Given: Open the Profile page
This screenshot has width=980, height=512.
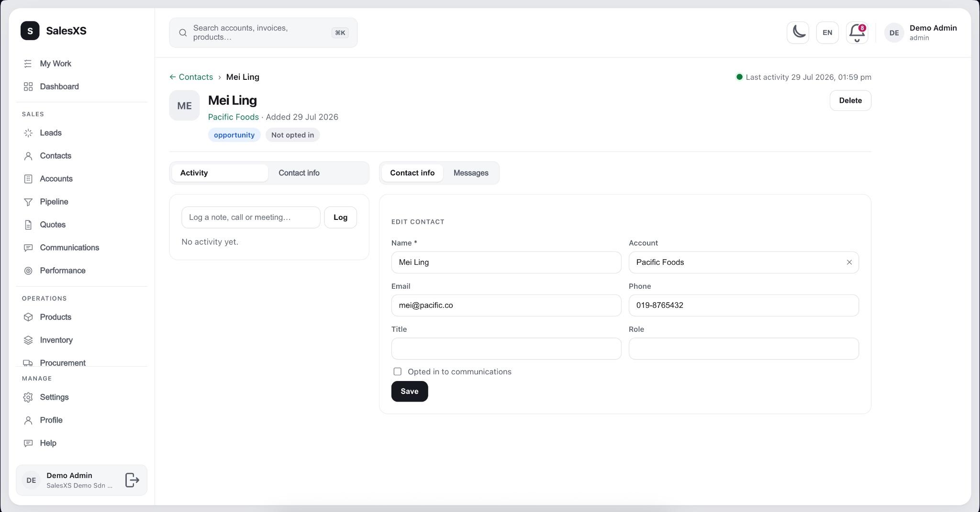Looking at the screenshot, I should pyautogui.click(x=81, y=420).
